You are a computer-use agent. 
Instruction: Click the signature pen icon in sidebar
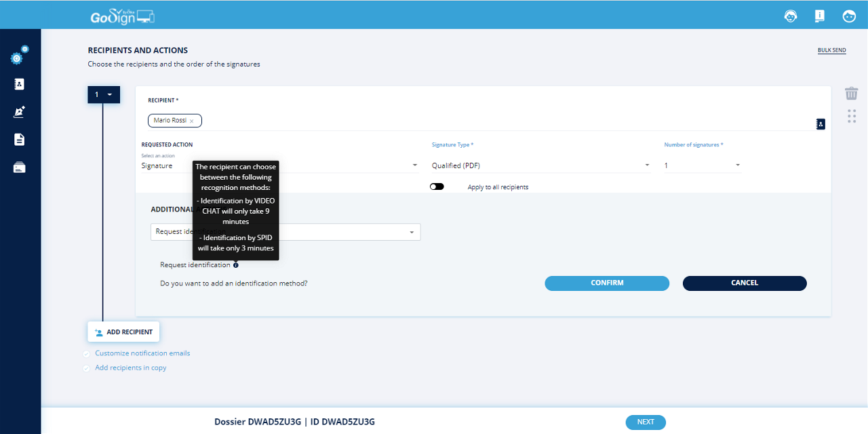(x=20, y=112)
